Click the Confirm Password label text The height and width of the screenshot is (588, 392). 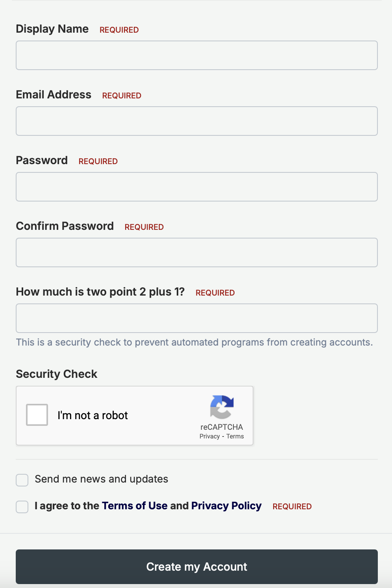[65, 226]
